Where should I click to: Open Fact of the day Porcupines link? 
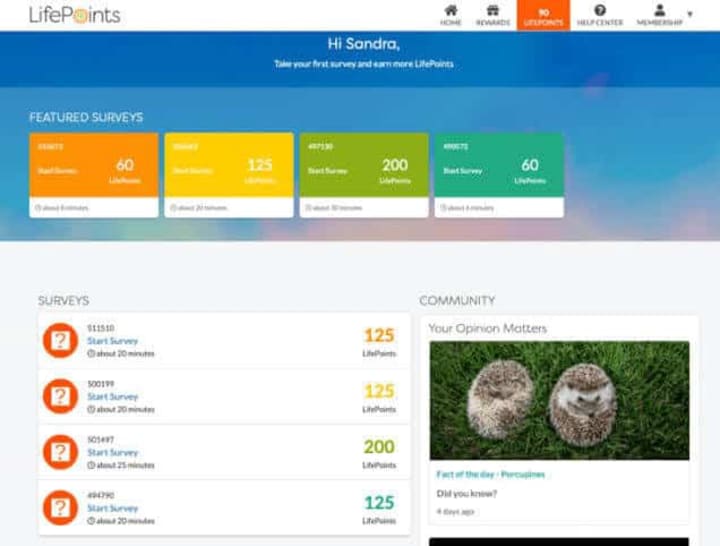pyautogui.click(x=490, y=474)
